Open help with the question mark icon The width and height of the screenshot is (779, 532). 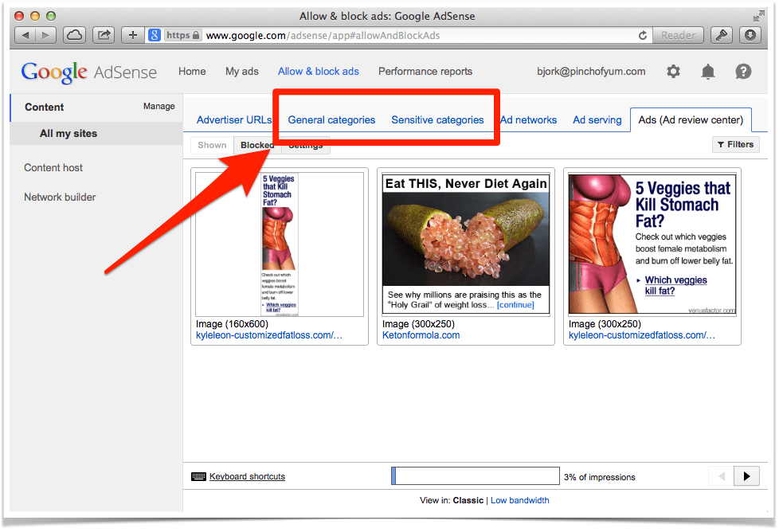tap(742, 72)
